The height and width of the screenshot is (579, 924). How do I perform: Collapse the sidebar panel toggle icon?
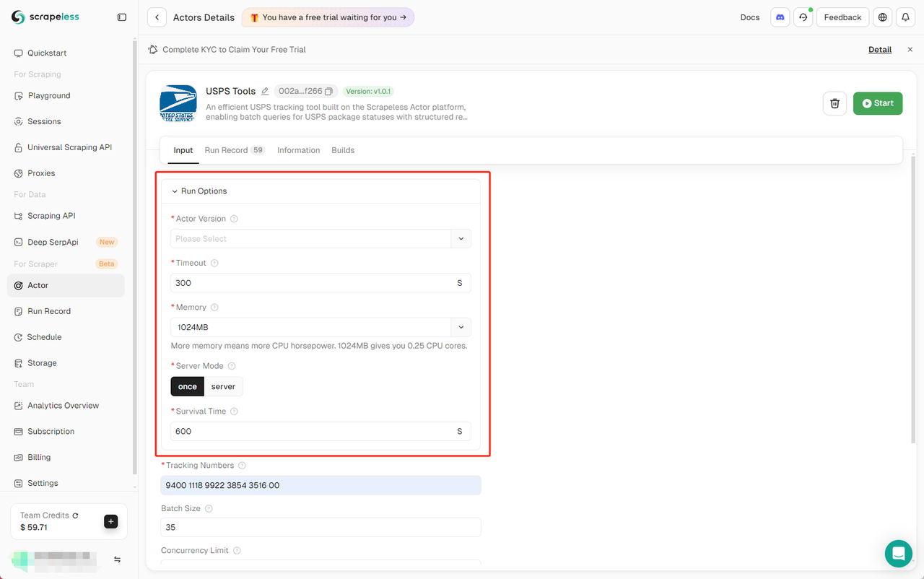[x=122, y=17]
